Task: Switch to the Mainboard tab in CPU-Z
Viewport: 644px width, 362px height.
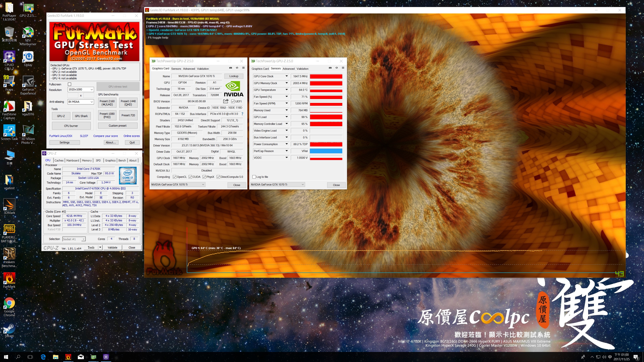Action: 73,160
